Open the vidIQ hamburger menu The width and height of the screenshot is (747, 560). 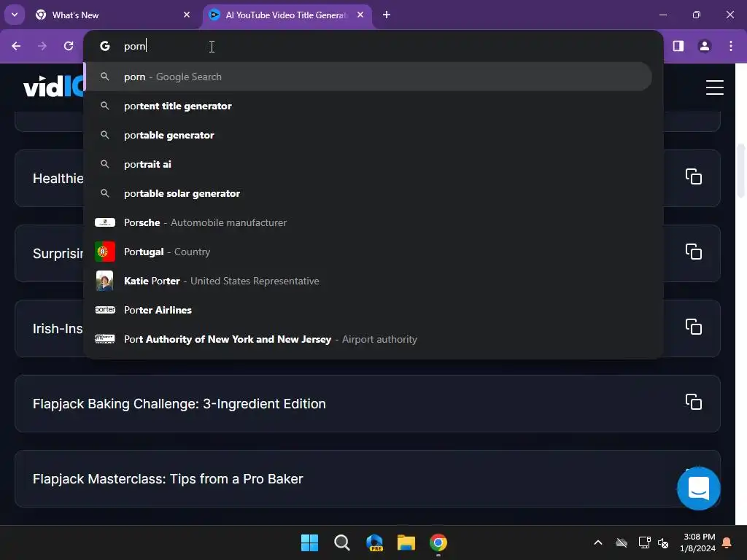[x=715, y=87]
